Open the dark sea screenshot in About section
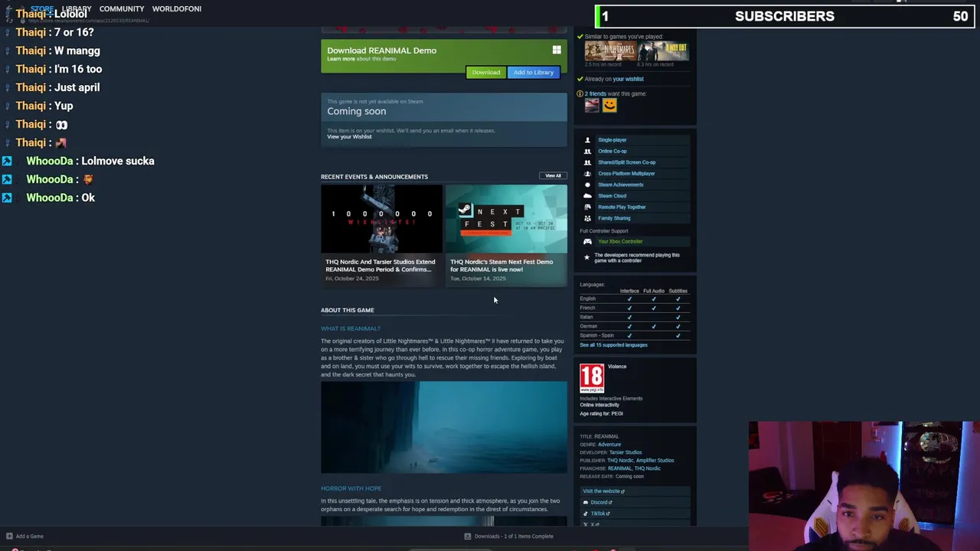The height and width of the screenshot is (551, 980). click(444, 428)
